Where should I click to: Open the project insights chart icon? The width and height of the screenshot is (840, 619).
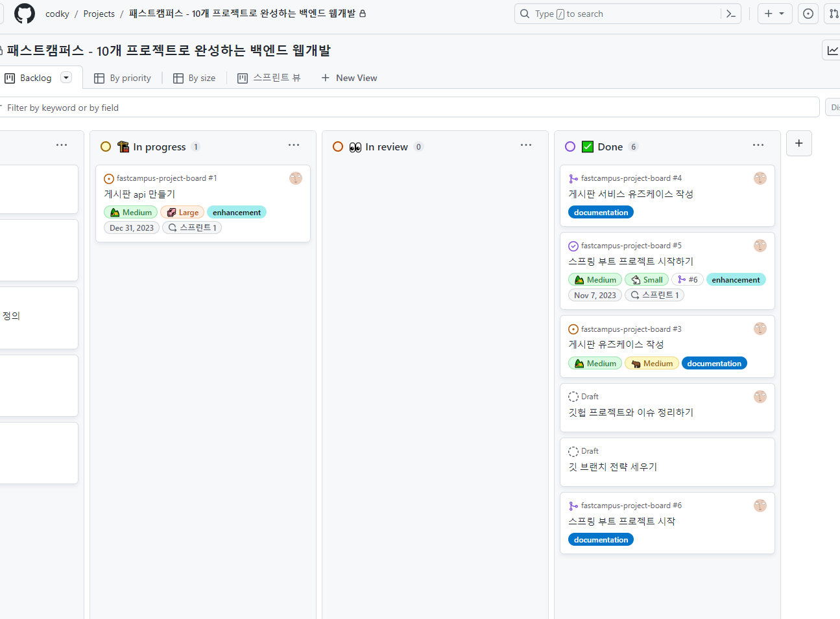[832, 50]
